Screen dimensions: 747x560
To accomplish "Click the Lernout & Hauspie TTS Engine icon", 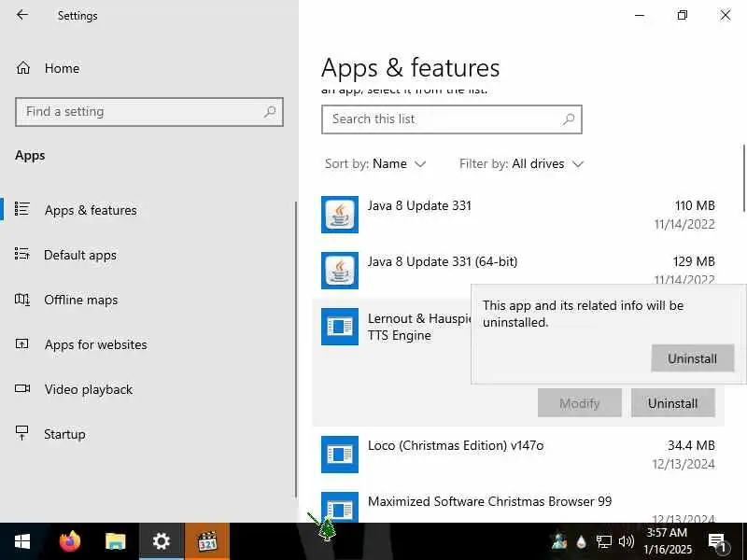I will click(340, 327).
